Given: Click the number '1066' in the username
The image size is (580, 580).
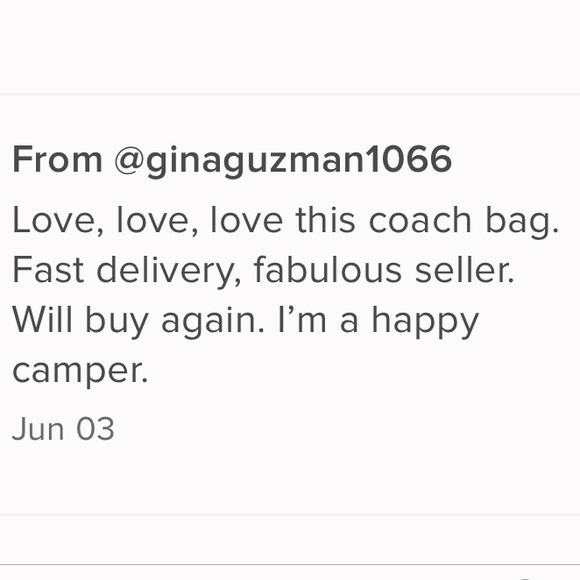Looking at the screenshot, I should point(411,159).
